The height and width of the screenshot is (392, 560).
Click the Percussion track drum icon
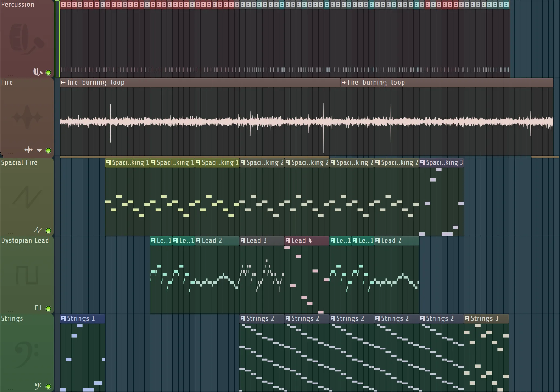(x=38, y=72)
